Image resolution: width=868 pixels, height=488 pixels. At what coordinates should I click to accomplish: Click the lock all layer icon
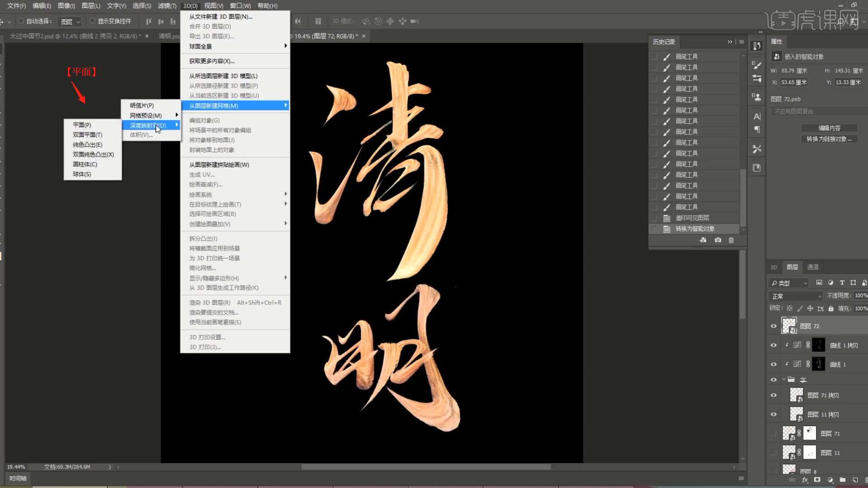click(x=831, y=309)
